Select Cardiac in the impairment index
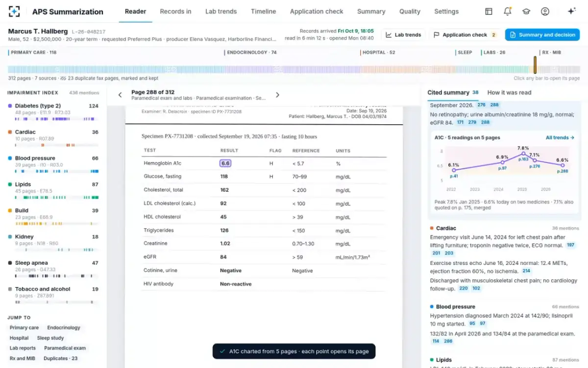Screen dimensions: 588x368 (x=53, y=138)
